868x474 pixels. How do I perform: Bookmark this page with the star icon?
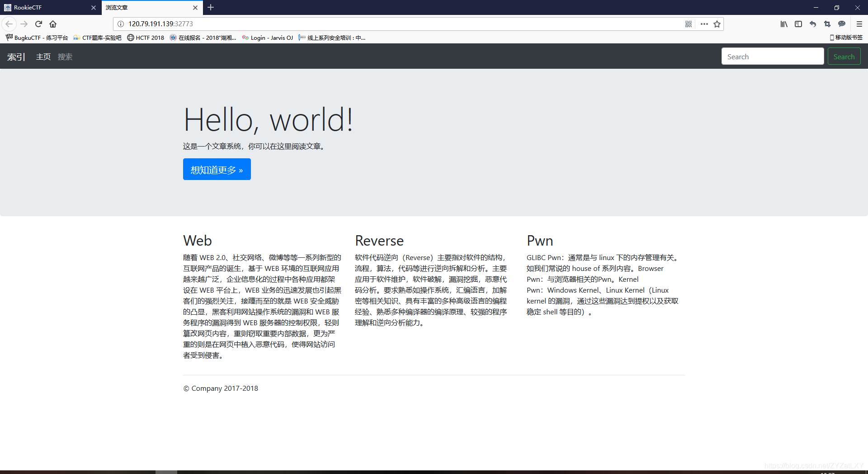[717, 24]
